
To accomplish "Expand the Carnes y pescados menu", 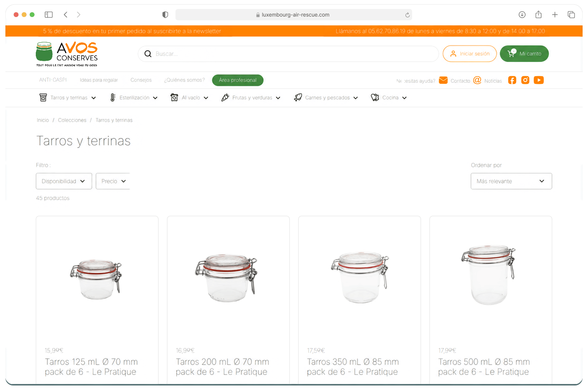I will point(326,98).
